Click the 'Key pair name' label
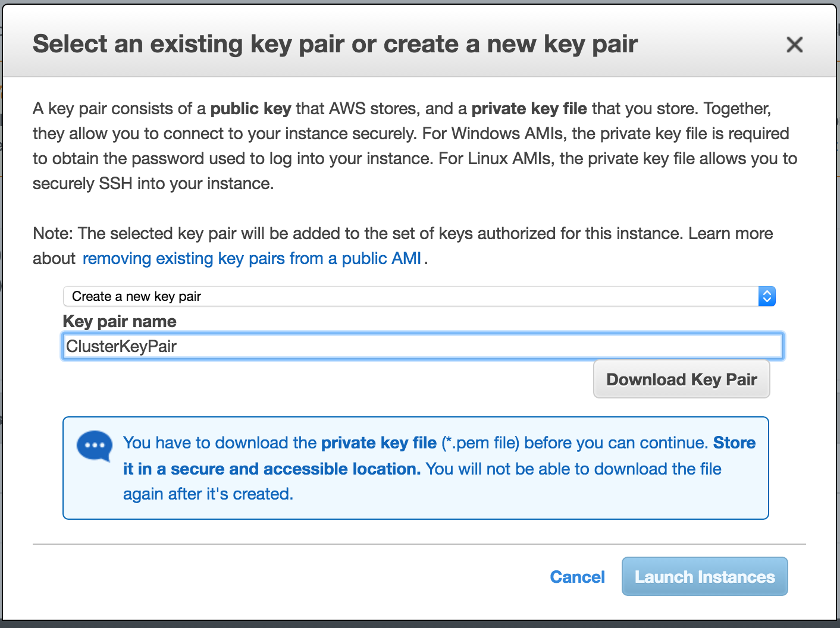 coord(120,321)
